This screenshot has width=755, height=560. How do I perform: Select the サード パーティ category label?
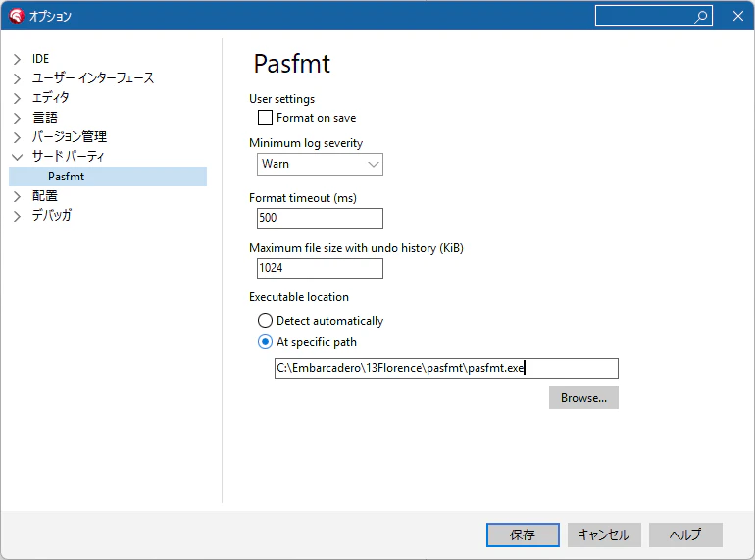point(68,157)
